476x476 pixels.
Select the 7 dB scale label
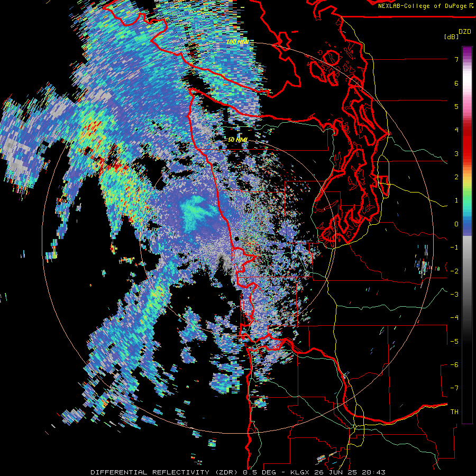pos(456,59)
